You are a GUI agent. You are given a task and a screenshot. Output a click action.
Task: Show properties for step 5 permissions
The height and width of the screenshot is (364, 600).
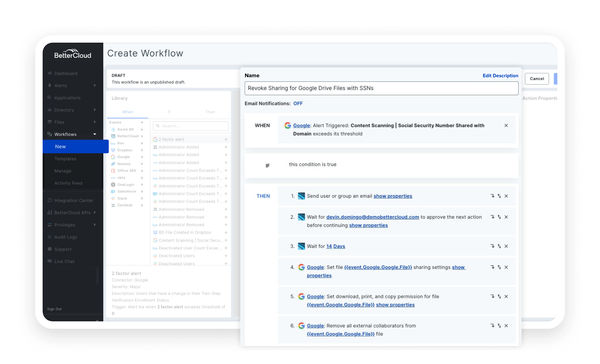point(395,305)
